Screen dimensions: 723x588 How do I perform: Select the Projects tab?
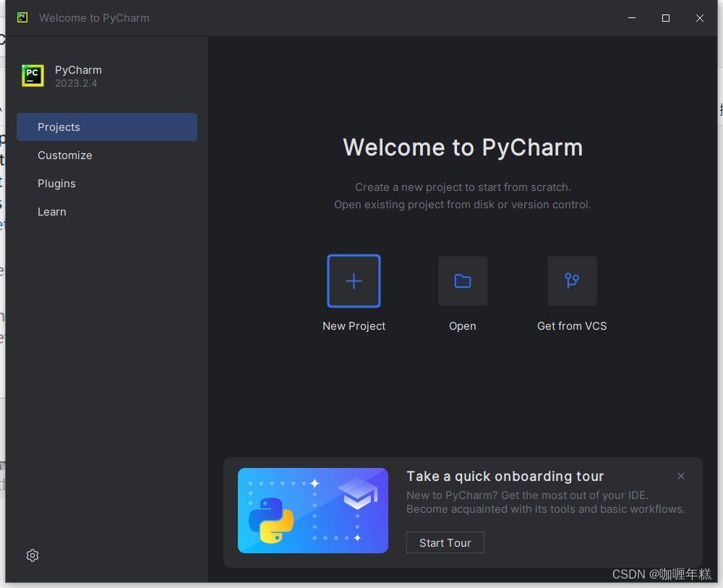point(107,127)
